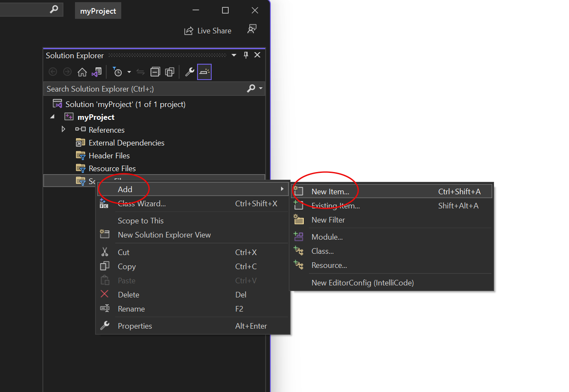Click the myProject title label
The width and height of the screenshot is (569, 392).
click(x=98, y=11)
